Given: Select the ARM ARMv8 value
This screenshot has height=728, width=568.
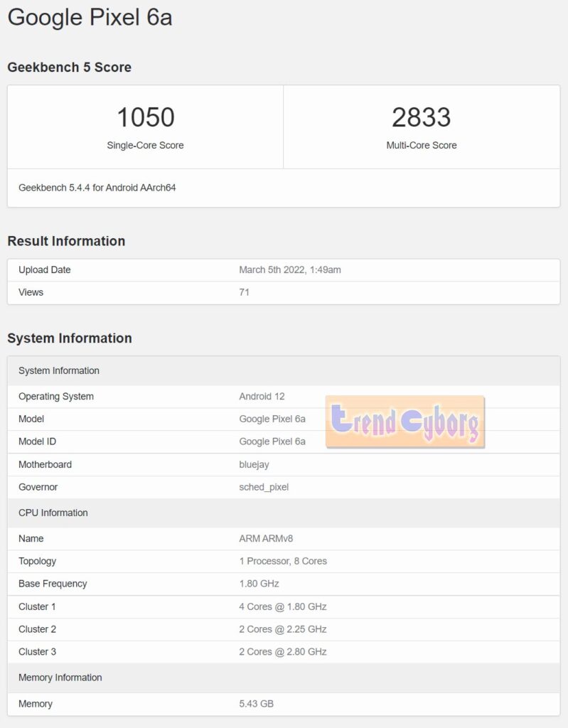Looking at the screenshot, I should pos(266,539).
